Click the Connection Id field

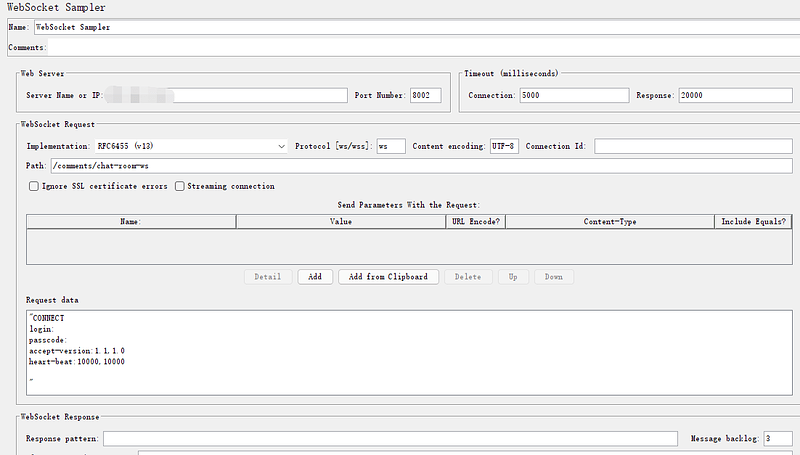tap(693, 146)
